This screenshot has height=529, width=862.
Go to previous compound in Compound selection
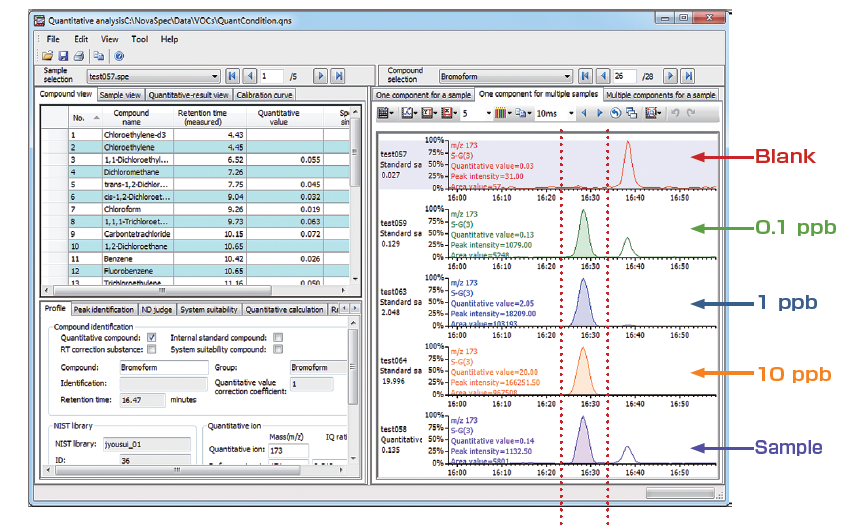603,76
